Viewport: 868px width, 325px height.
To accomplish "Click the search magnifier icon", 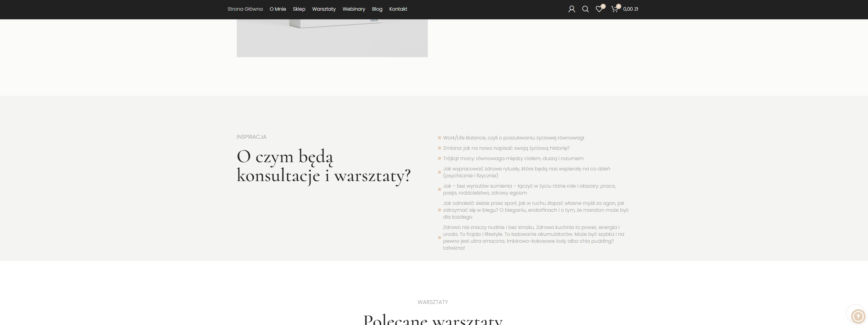I will 585,9.
